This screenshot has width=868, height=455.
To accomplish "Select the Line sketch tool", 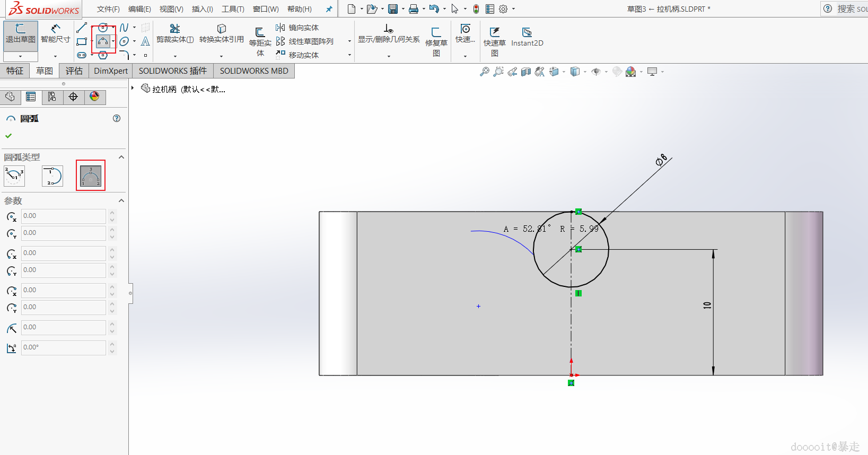I will tap(82, 28).
